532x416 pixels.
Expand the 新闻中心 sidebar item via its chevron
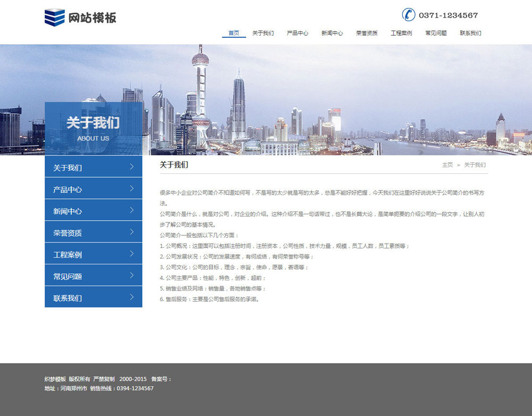click(132, 210)
